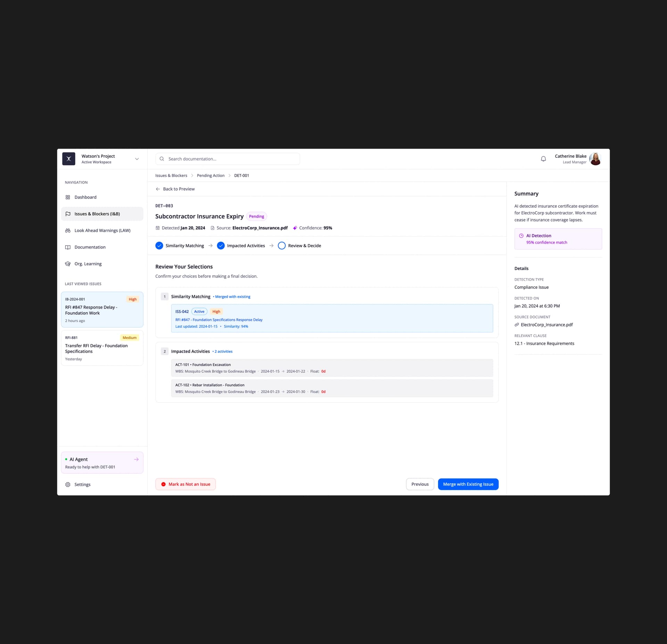Click the search magnifier icon

pos(162,159)
